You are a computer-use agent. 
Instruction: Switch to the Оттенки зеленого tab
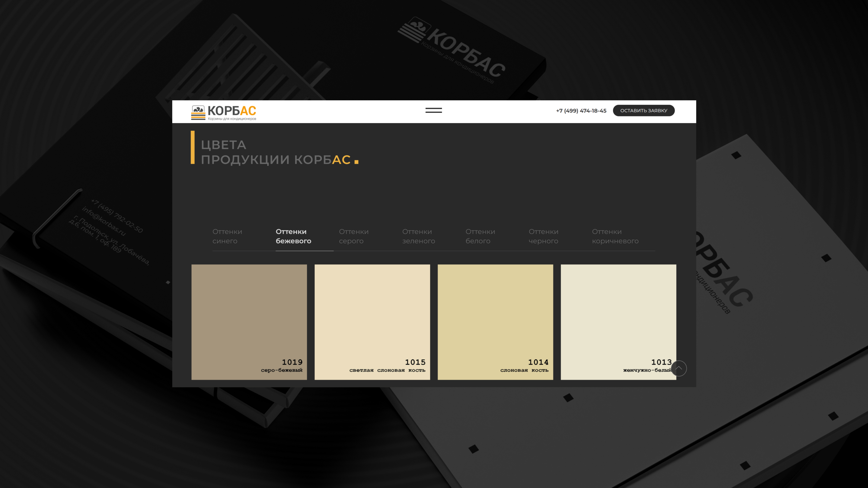[x=418, y=236]
